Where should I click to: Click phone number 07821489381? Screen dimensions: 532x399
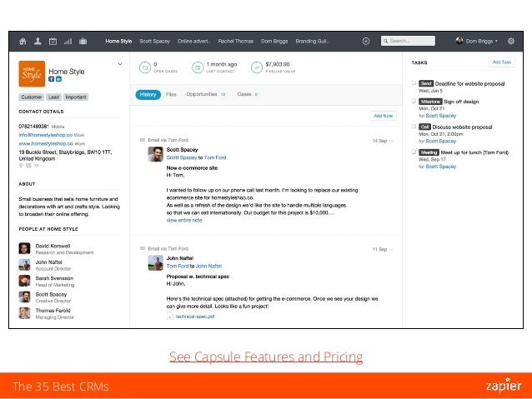coord(33,126)
